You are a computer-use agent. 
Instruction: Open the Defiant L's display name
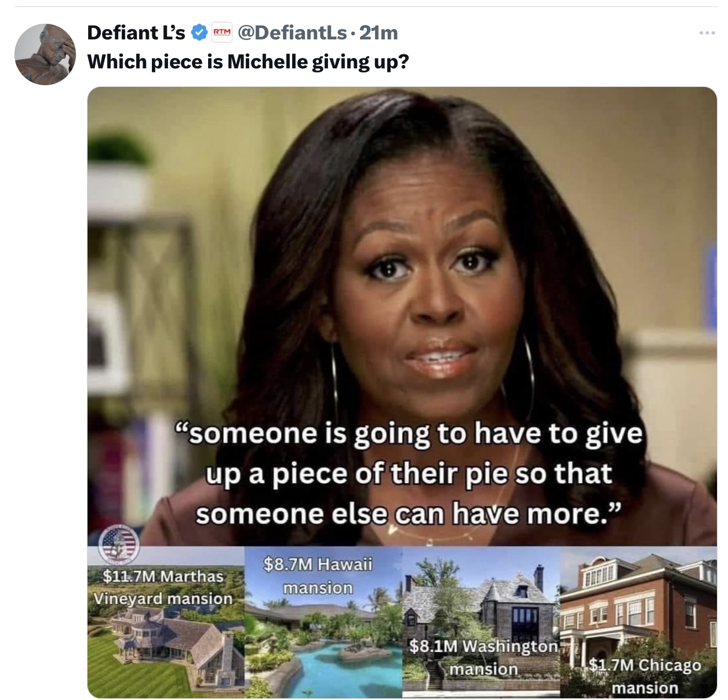[x=136, y=32]
